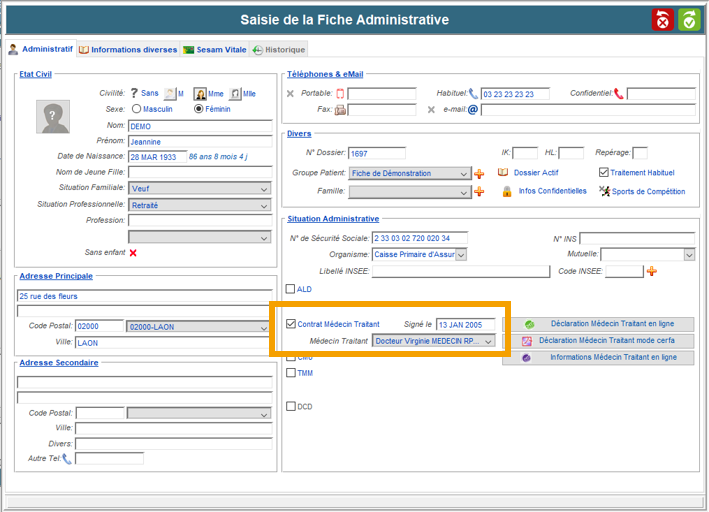709x512 pixels.
Task: Click the orange plus beside Groupe Patient
Action: pyautogui.click(x=479, y=174)
